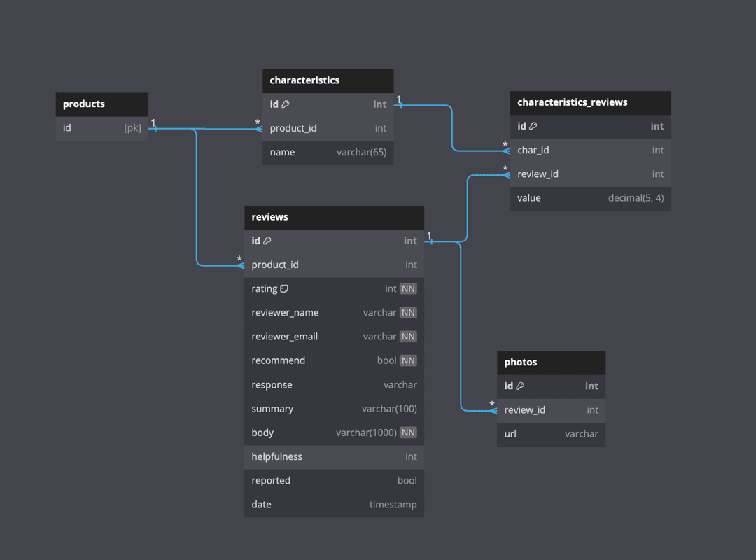Click the asterisk endpoint entering char_id

505,144
